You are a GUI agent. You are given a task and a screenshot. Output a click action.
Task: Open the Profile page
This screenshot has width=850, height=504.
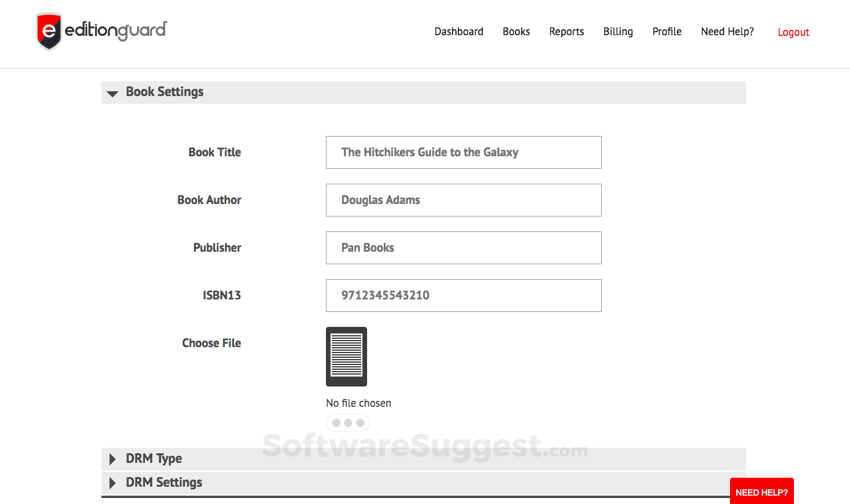coord(666,32)
